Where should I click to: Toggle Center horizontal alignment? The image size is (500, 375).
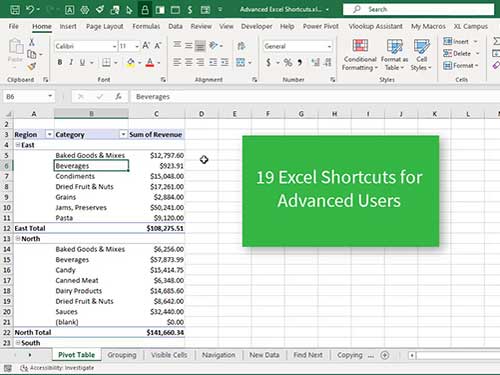189,62
